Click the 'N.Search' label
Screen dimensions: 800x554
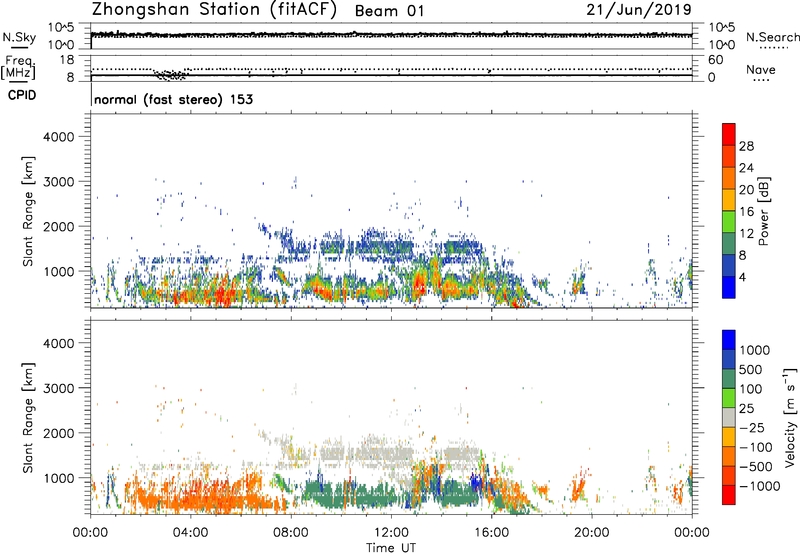tap(772, 37)
